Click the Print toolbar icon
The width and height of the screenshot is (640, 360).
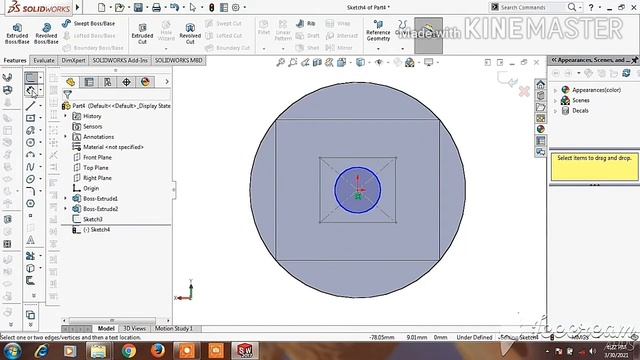[156, 7]
